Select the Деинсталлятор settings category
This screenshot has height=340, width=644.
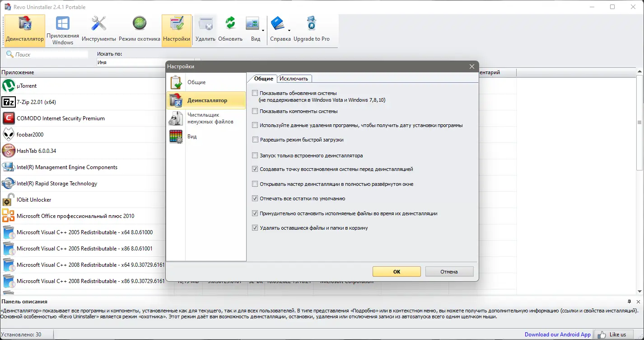pos(206,100)
